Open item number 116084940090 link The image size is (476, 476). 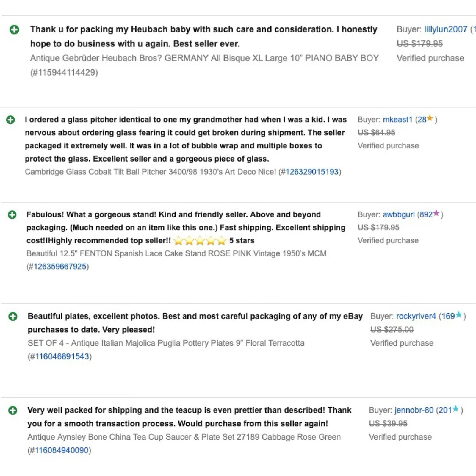click(62, 450)
